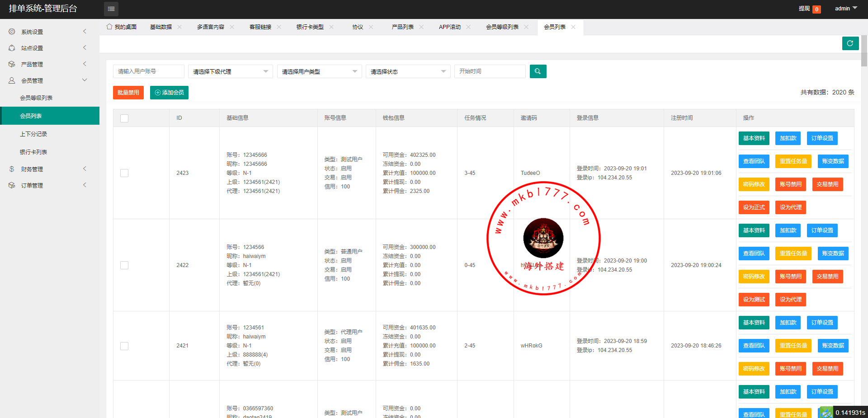
Task: Switch to the 我的桌面 tab
Action: pos(122,27)
